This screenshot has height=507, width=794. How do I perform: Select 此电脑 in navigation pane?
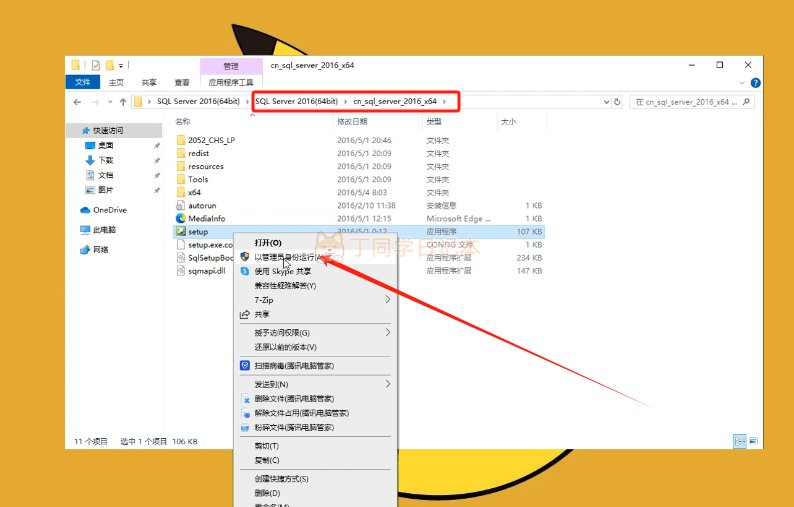[x=104, y=229]
